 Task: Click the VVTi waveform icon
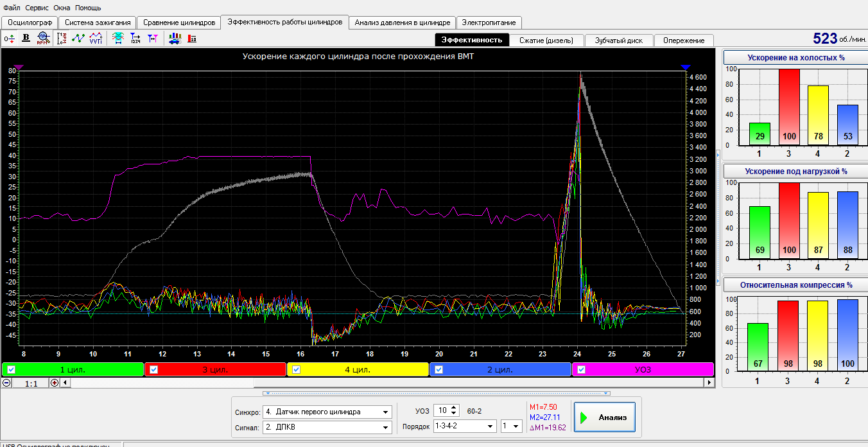pyautogui.click(x=96, y=39)
